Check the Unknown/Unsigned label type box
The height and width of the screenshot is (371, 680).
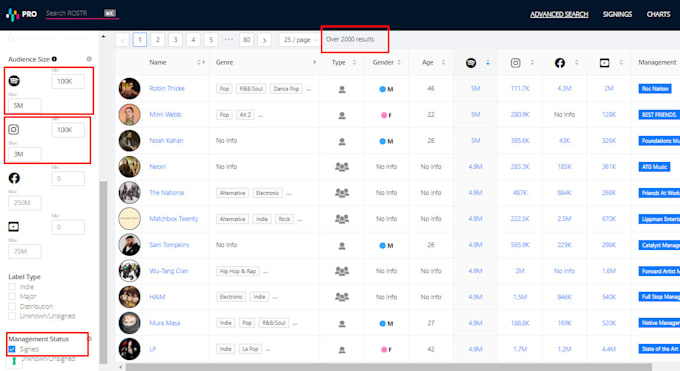[12, 316]
